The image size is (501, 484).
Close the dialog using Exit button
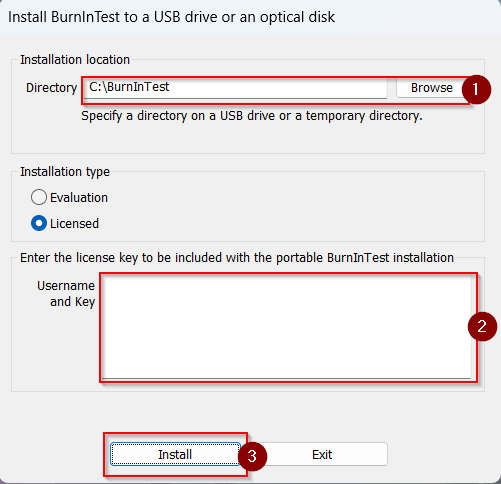322,454
